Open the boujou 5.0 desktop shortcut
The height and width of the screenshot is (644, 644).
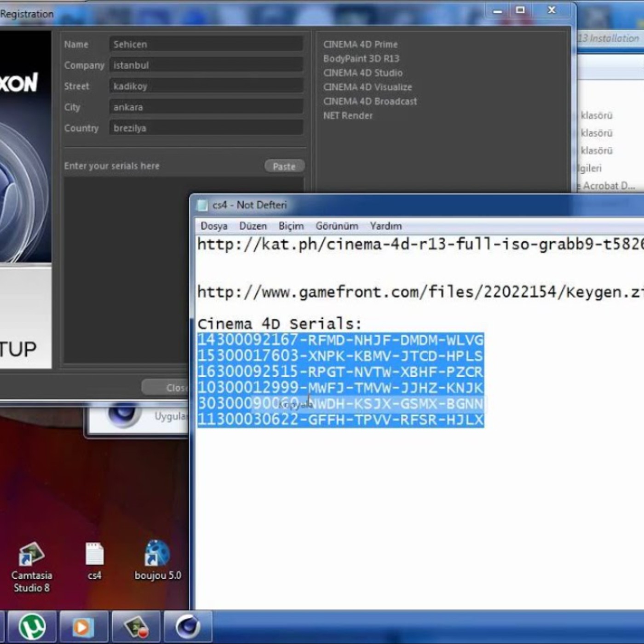[157, 560]
